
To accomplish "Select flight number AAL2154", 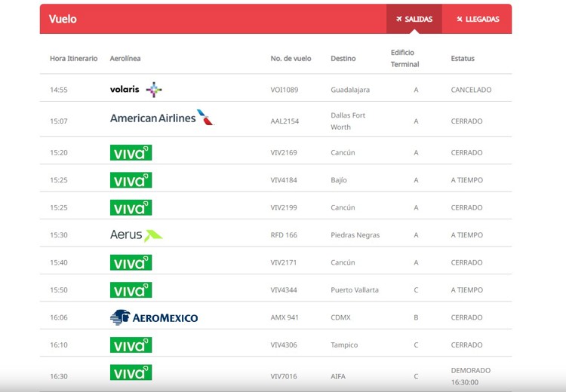I will [x=285, y=121].
